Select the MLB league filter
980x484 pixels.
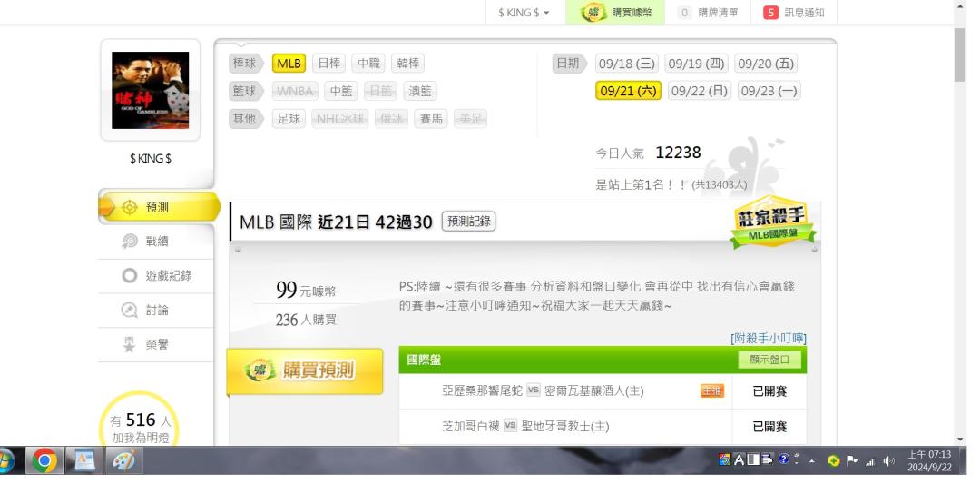(289, 64)
